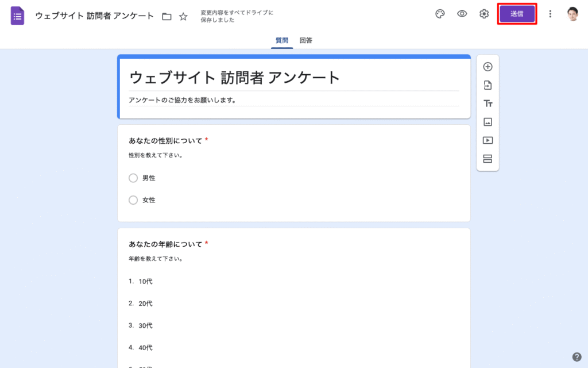
Task: Click the form description text field
Action: click(293, 100)
